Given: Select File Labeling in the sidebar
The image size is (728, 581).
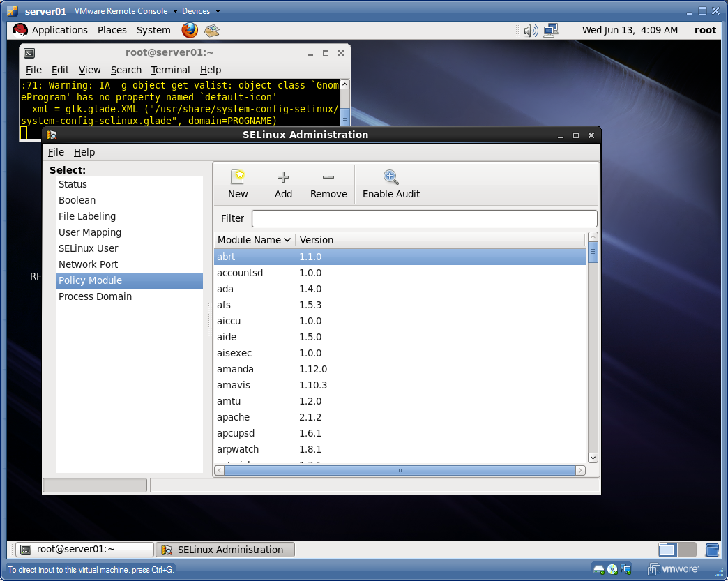Looking at the screenshot, I should point(129,216).
